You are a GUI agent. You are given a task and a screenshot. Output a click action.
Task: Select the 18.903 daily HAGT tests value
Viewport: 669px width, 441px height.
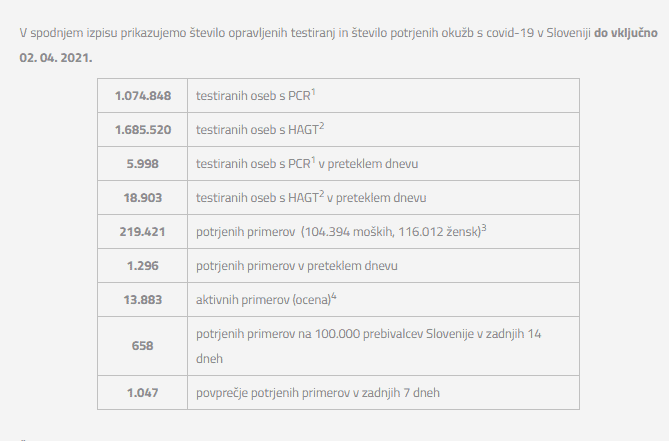point(142,198)
